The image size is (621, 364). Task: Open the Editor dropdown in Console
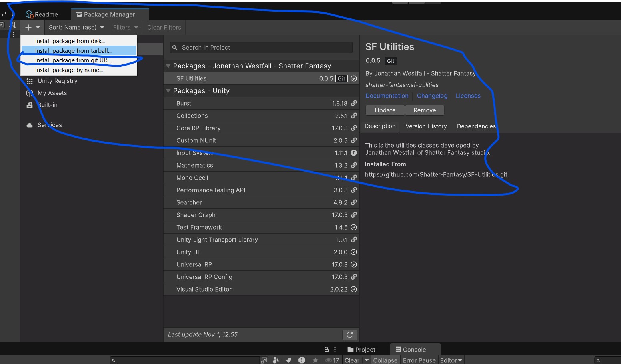point(451,360)
